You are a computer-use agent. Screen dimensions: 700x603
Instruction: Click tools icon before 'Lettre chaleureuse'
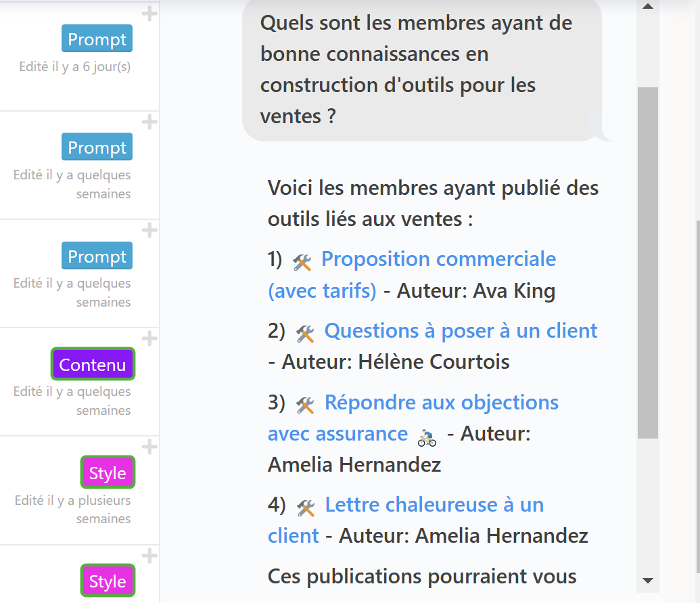pos(306,507)
